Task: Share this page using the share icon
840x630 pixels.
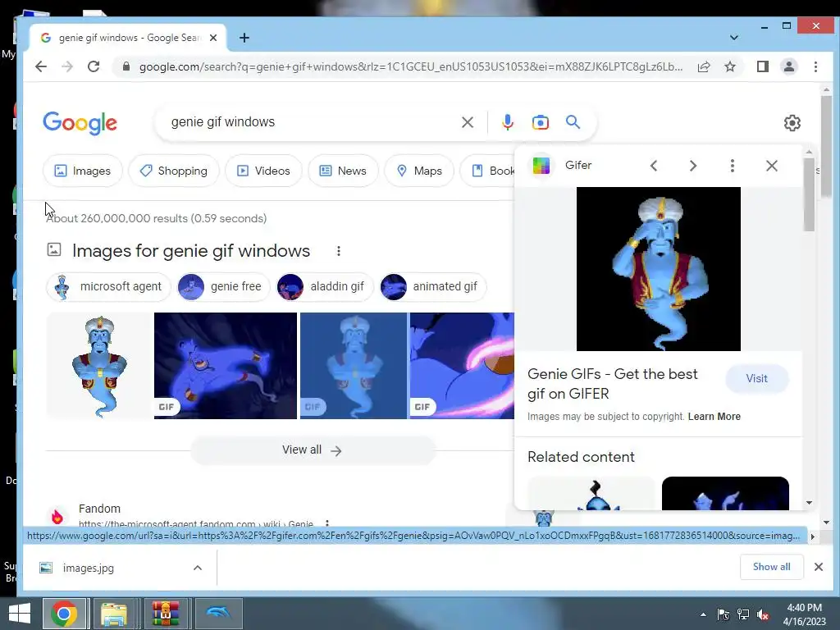Action: point(703,66)
